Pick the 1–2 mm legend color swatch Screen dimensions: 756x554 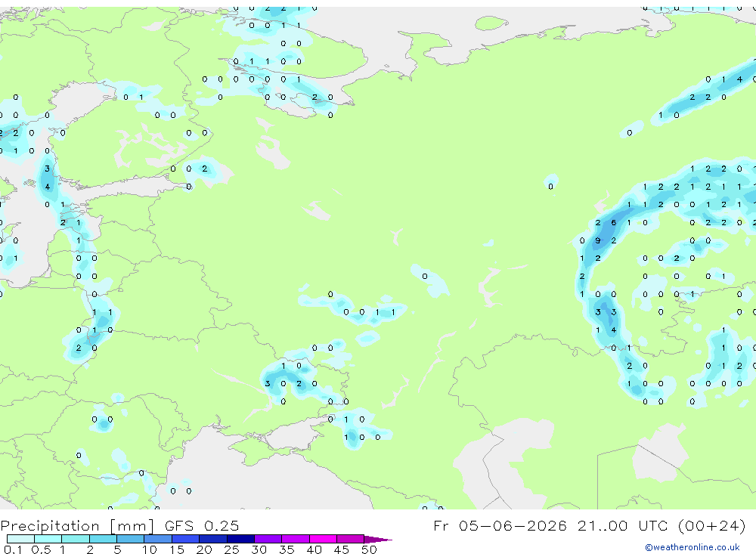(x=76, y=539)
